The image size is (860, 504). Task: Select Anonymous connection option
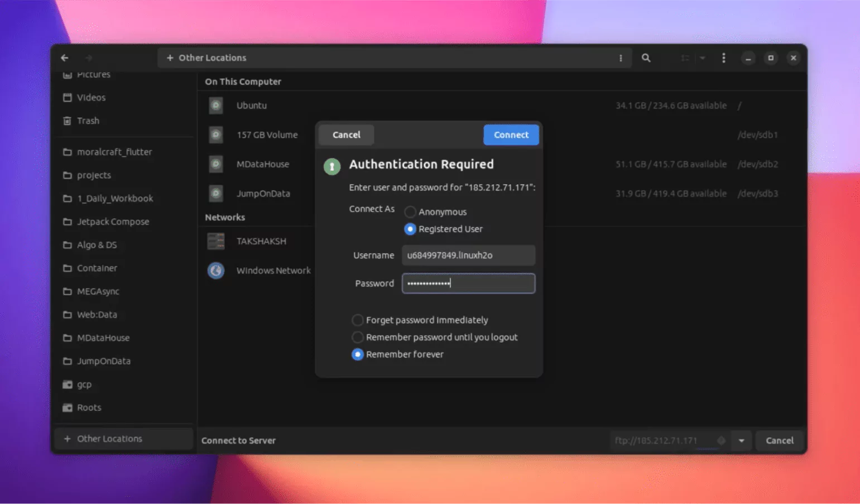coord(410,212)
